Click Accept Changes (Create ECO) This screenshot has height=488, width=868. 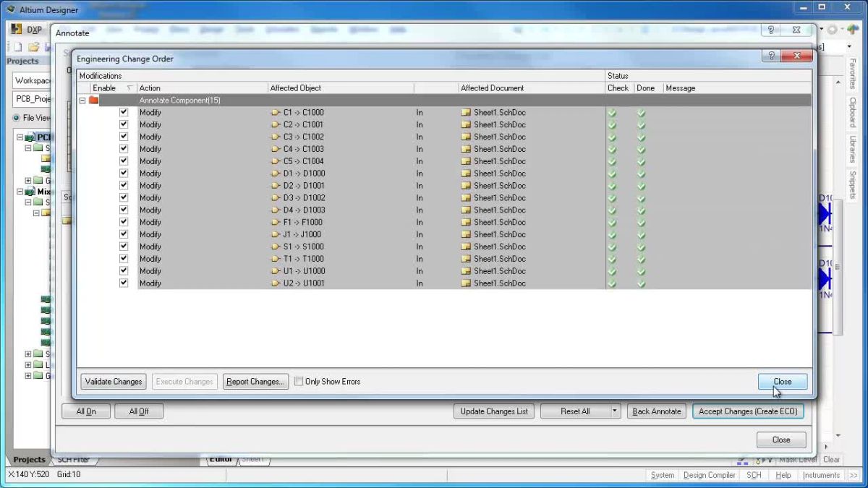748,411
